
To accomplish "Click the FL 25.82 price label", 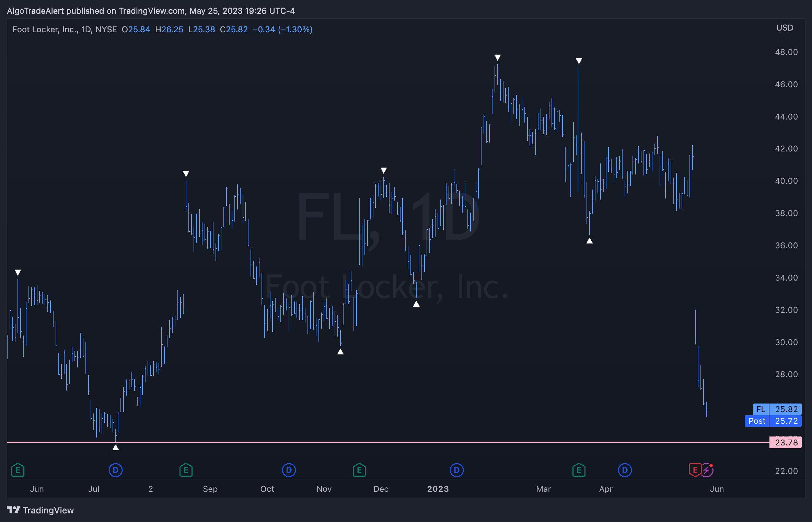I will (777, 409).
